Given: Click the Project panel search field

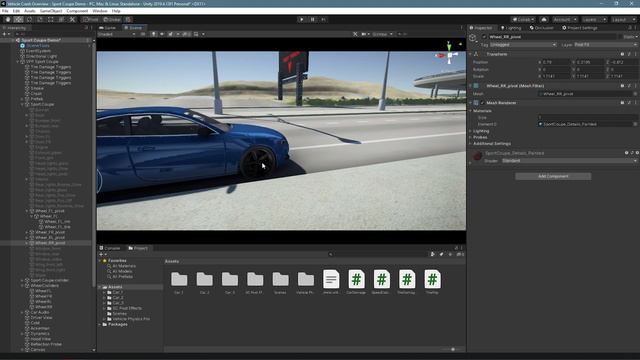Looking at the screenshot, I should pos(378,254).
